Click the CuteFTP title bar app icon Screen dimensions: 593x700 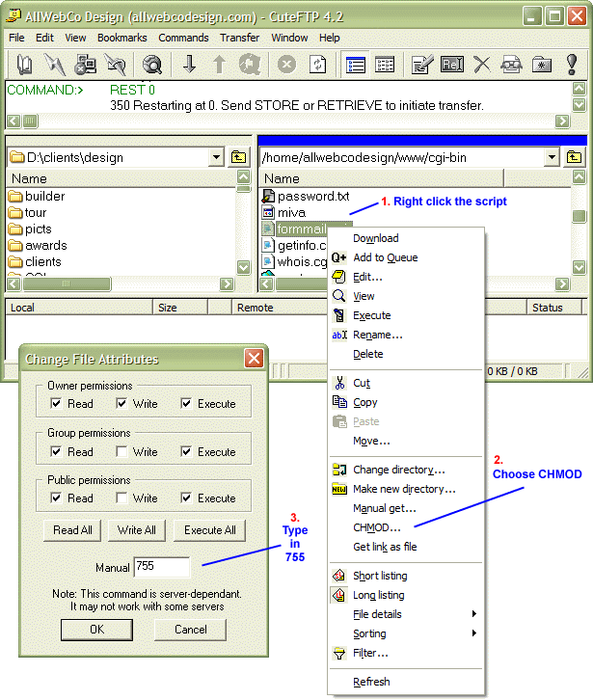click(13, 16)
